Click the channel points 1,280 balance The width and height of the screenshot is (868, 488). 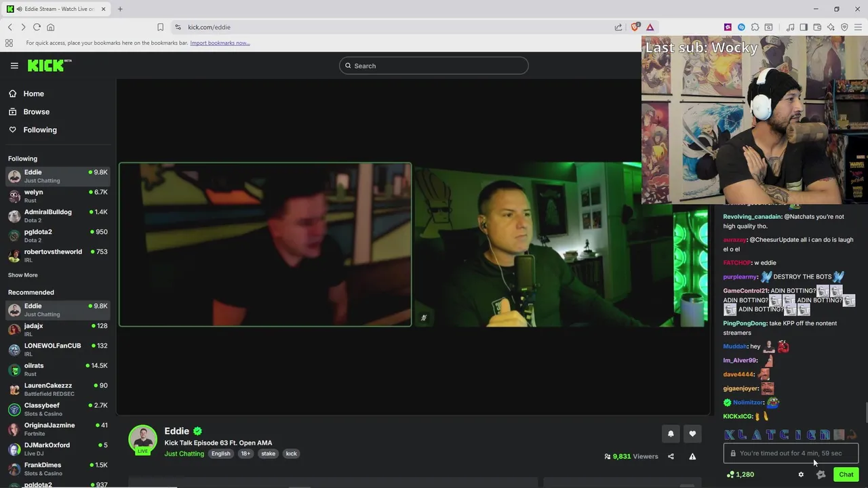click(740, 474)
